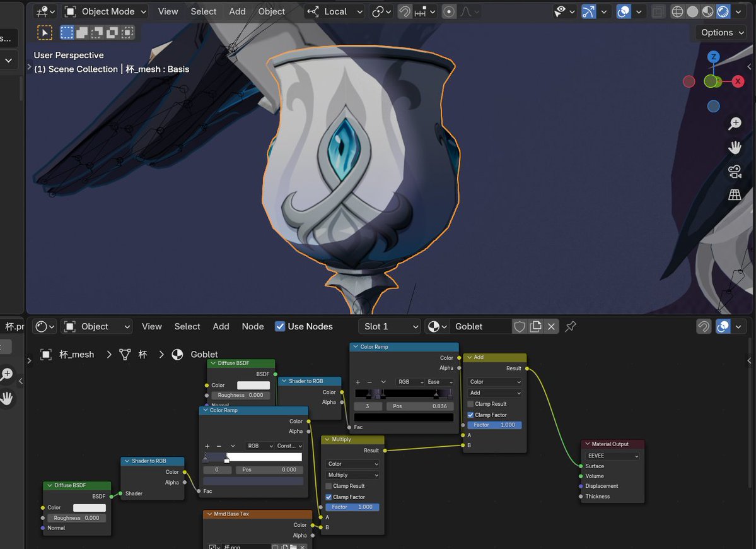Switch viewport to Wireframe shading mode
The height and width of the screenshot is (549, 756).
point(677,11)
